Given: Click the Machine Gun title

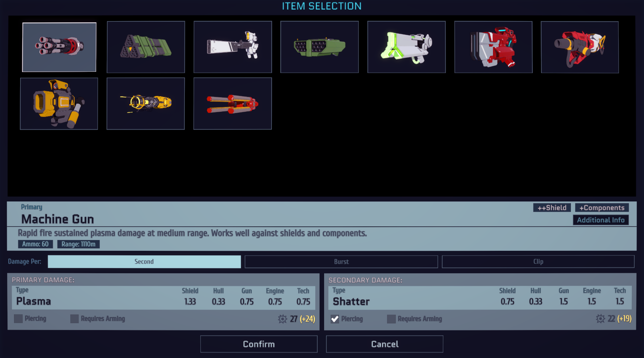Looking at the screenshot, I should 57,219.
